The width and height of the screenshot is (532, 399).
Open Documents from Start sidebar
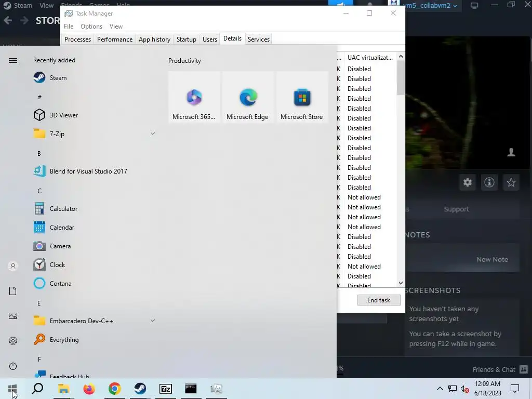pyautogui.click(x=13, y=291)
